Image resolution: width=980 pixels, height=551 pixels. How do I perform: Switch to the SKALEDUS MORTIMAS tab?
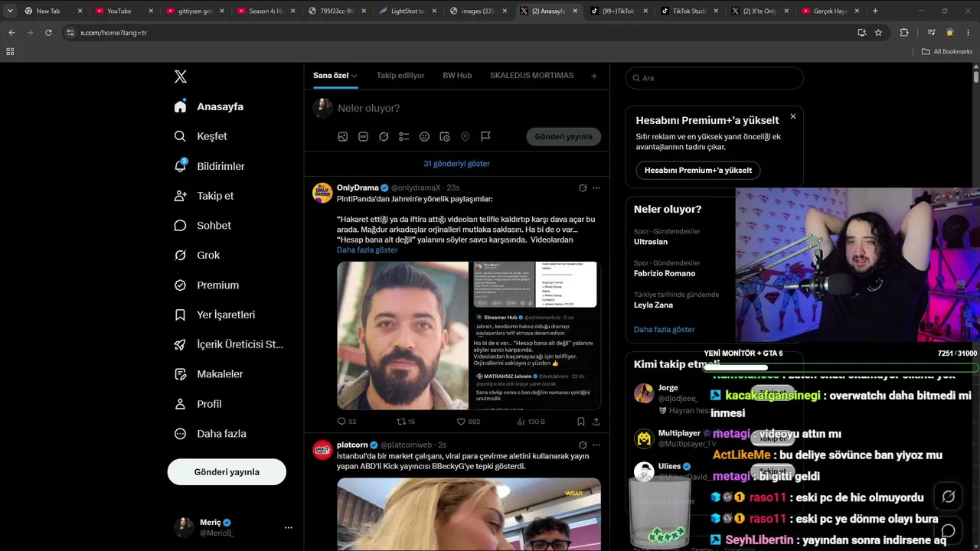tap(531, 76)
